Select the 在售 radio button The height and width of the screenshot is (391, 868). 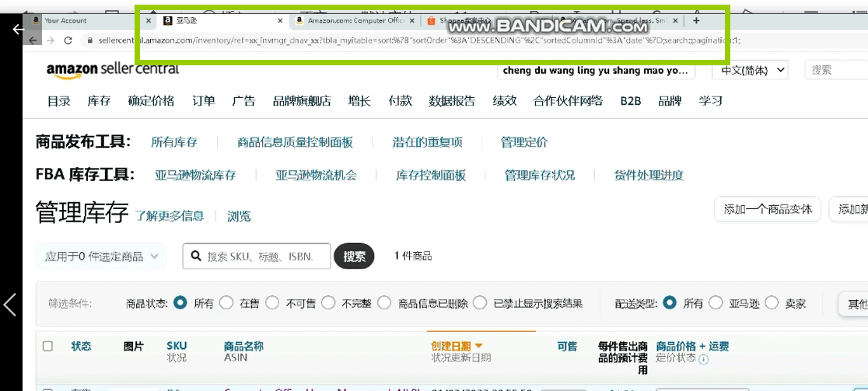[226, 302]
